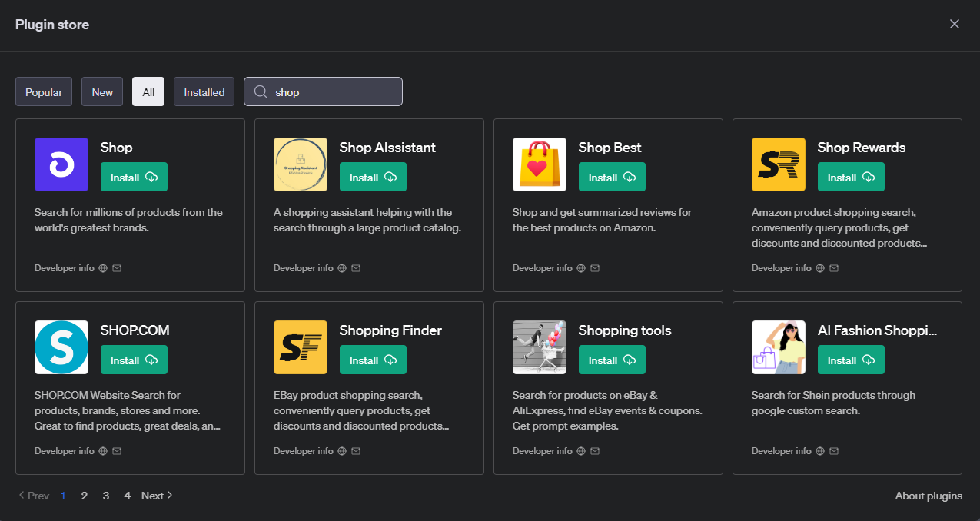Open developer website globe for Shop Rewards

click(820, 268)
